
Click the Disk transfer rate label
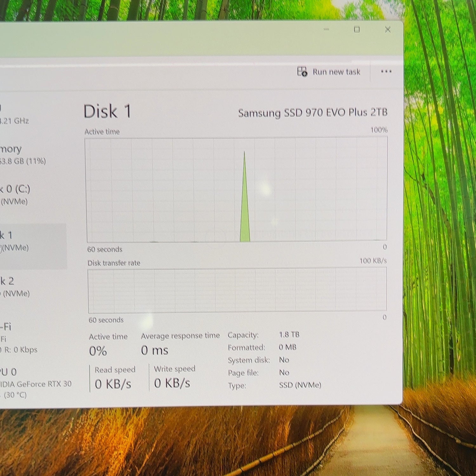coord(114,263)
